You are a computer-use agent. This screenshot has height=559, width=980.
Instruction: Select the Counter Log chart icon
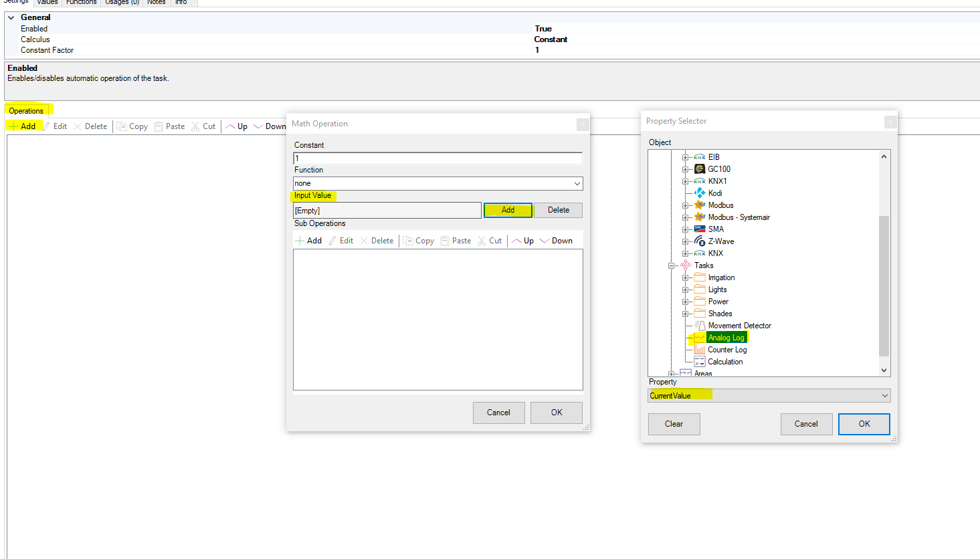pos(700,350)
